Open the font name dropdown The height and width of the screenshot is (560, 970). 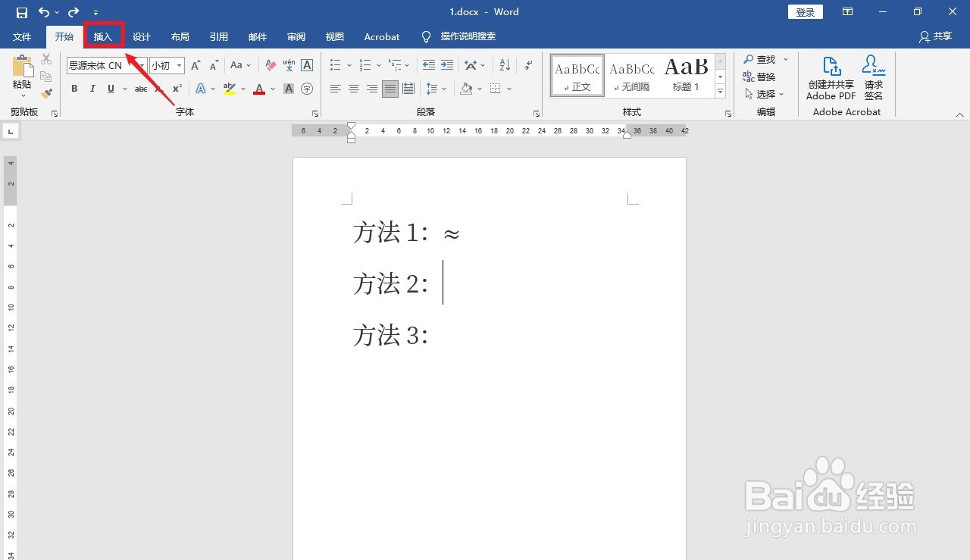tap(142, 66)
